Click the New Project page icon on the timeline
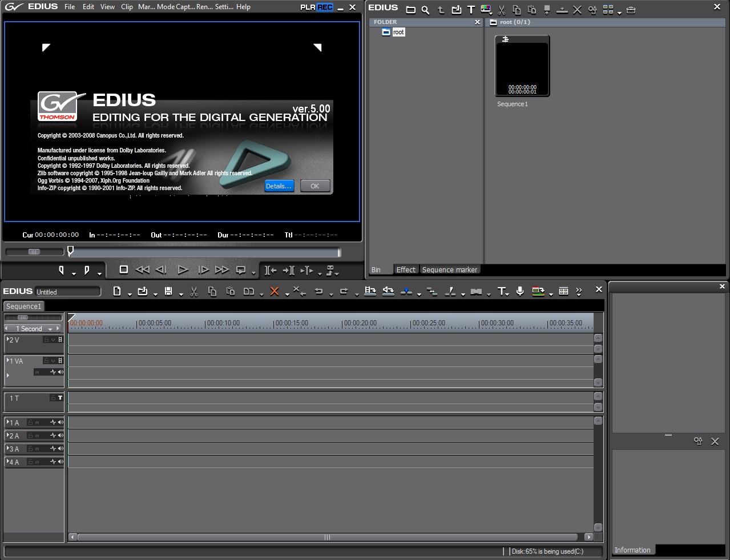Image resolution: width=730 pixels, height=560 pixels. 117,291
